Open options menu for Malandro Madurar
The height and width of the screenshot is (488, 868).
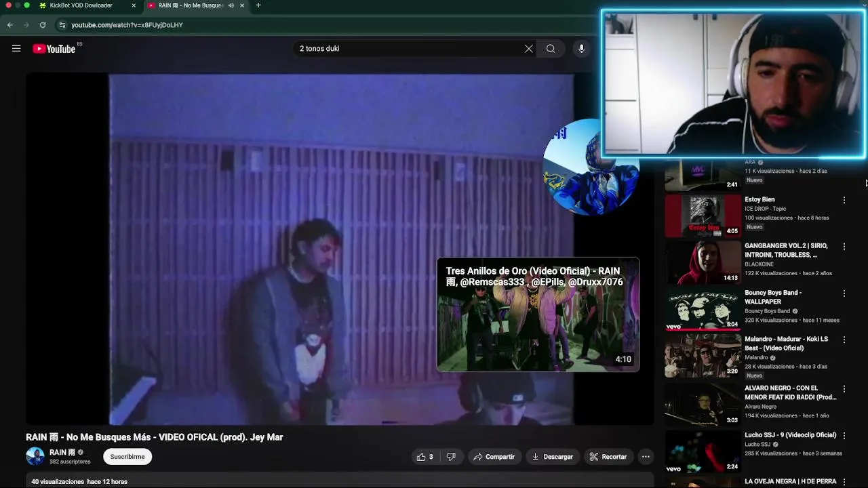click(x=844, y=340)
